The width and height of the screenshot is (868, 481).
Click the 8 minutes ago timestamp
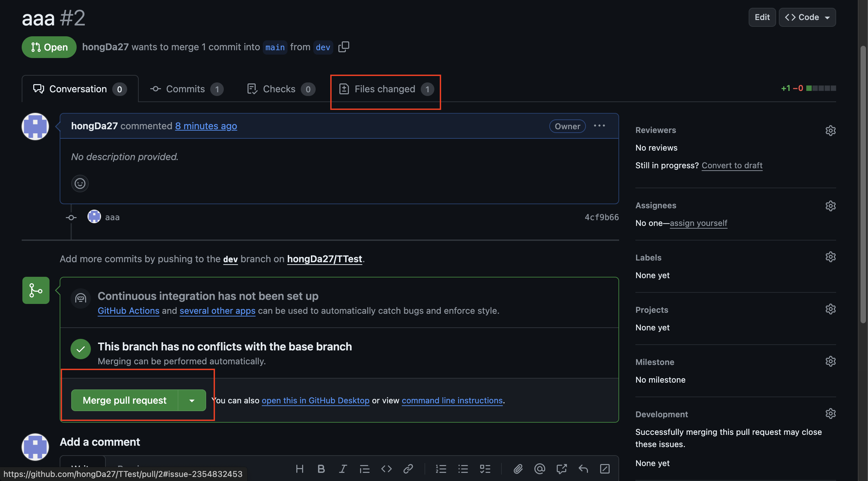[206, 126]
